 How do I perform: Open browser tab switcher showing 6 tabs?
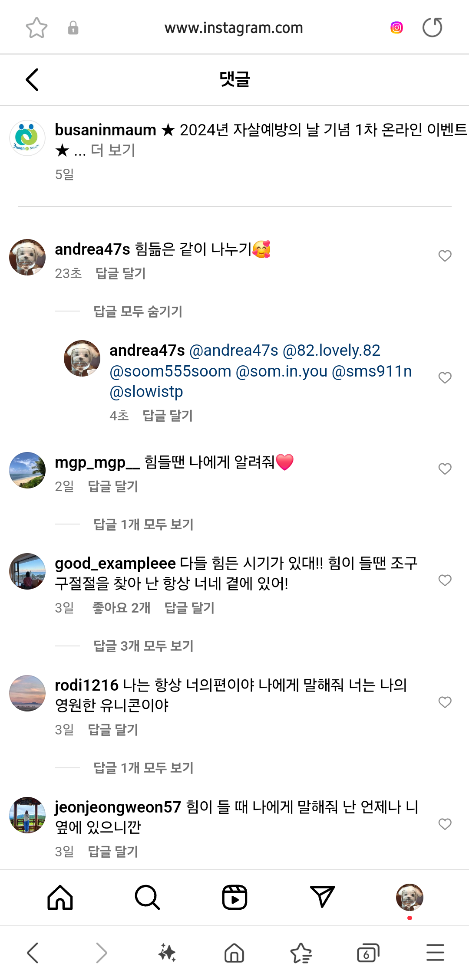pos(368,953)
